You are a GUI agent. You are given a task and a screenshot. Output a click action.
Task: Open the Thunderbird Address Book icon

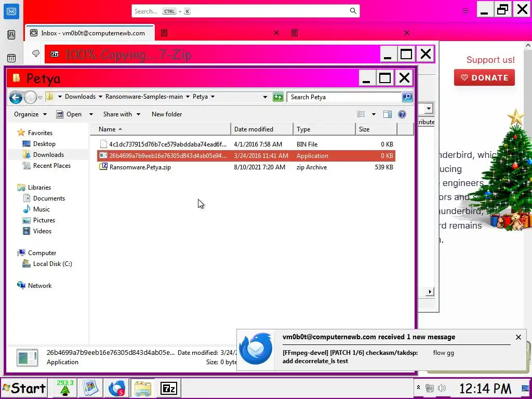[x=11, y=35]
